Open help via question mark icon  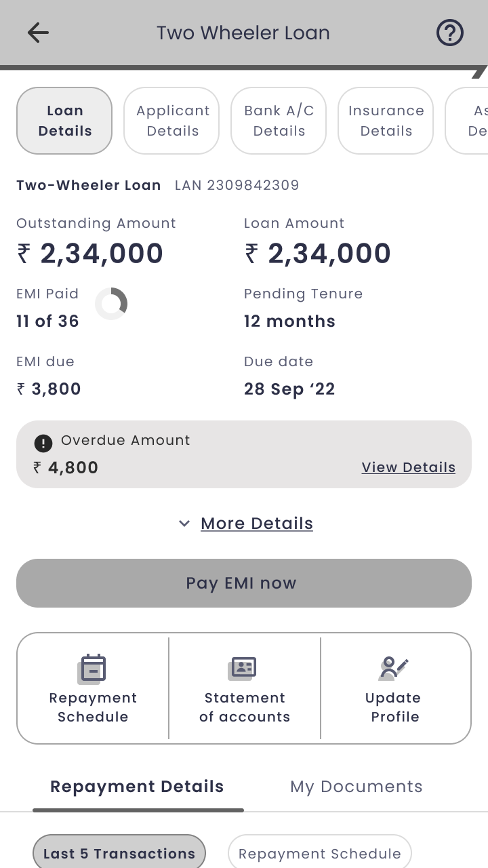coord(449,33)
